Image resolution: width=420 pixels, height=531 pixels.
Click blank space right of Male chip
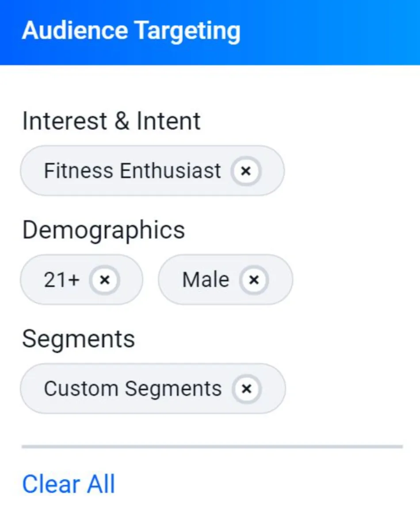point(354,280)
